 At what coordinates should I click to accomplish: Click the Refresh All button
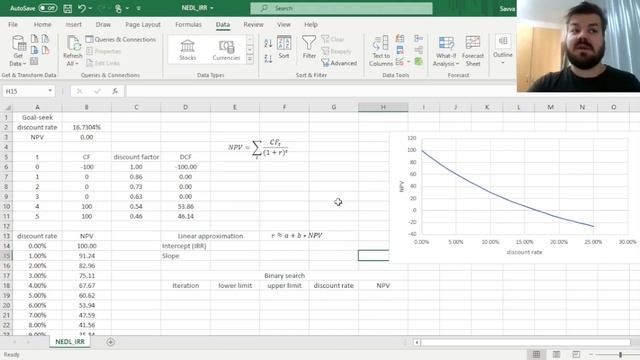(x=73, y=51)
